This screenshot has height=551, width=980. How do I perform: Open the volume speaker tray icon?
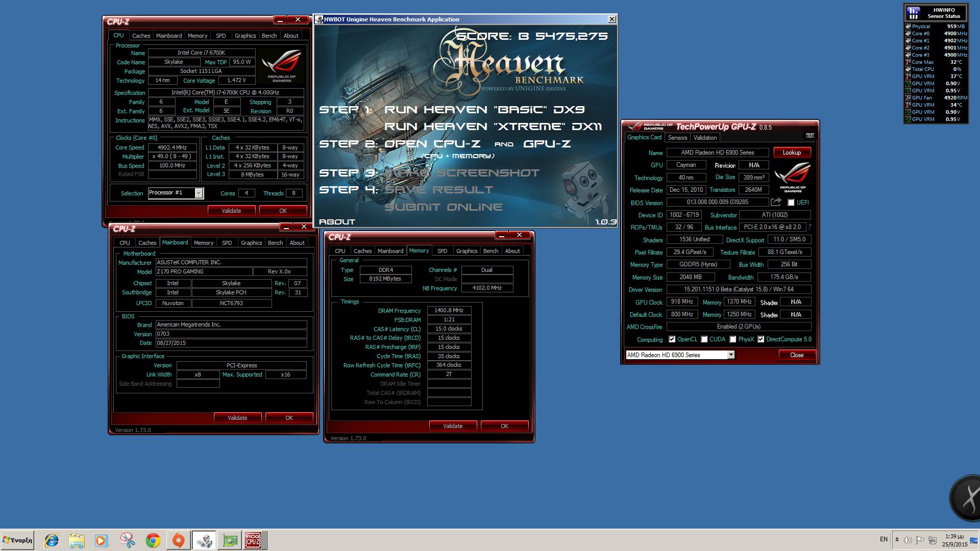(908, 540)
